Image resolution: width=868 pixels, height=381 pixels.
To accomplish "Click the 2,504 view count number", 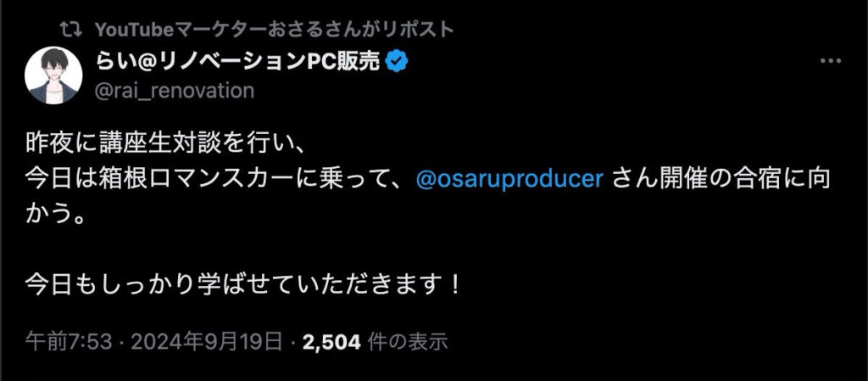I will click(332, 342).
